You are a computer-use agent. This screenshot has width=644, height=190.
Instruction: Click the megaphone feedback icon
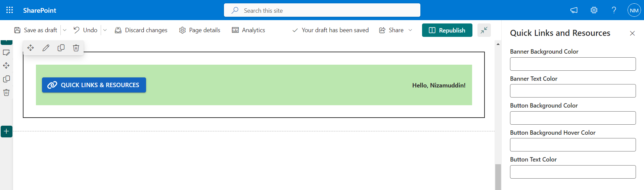(x=574, y=10)
